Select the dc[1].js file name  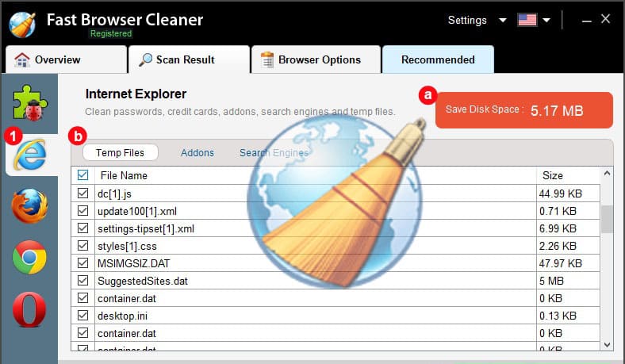pos(114,193)
